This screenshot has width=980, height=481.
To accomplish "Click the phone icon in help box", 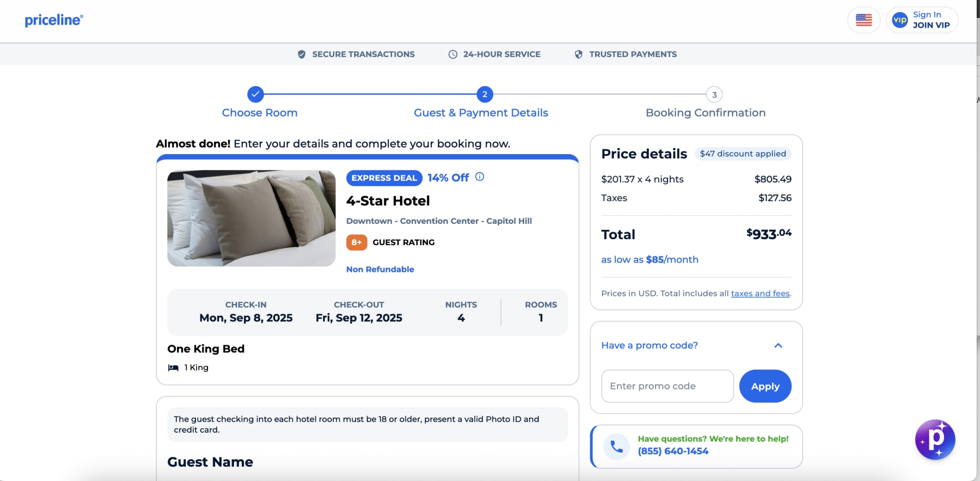I will 616,447.
